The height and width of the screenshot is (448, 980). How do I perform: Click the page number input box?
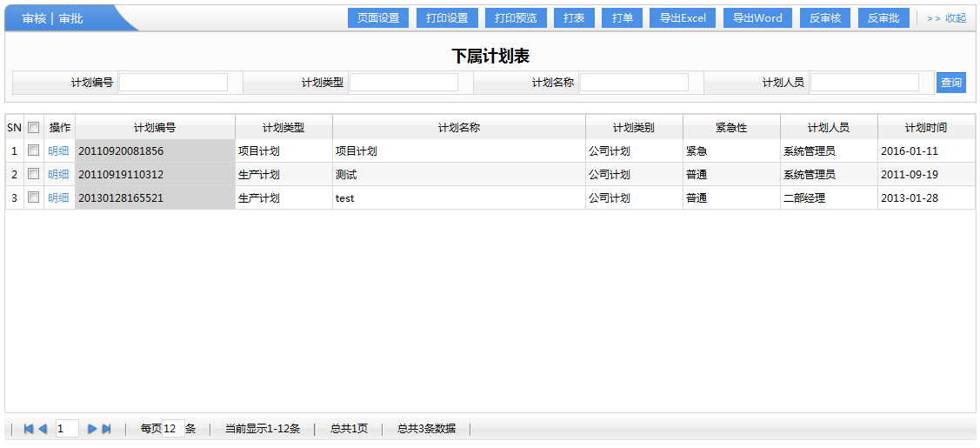tap(67, 429)
